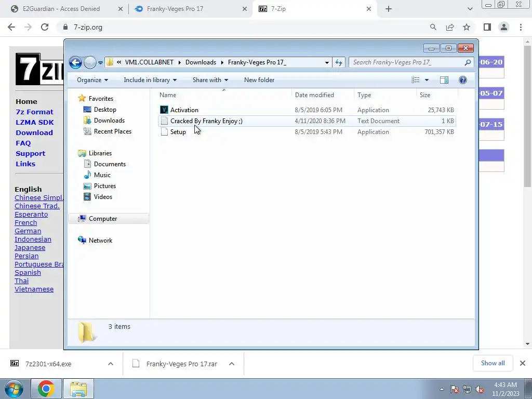
Task: Reload the 7-zip.org page
Action: point(45,27)
